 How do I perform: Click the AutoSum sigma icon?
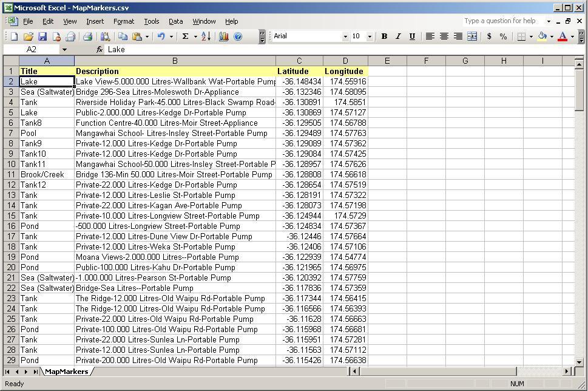click(185, 36)
